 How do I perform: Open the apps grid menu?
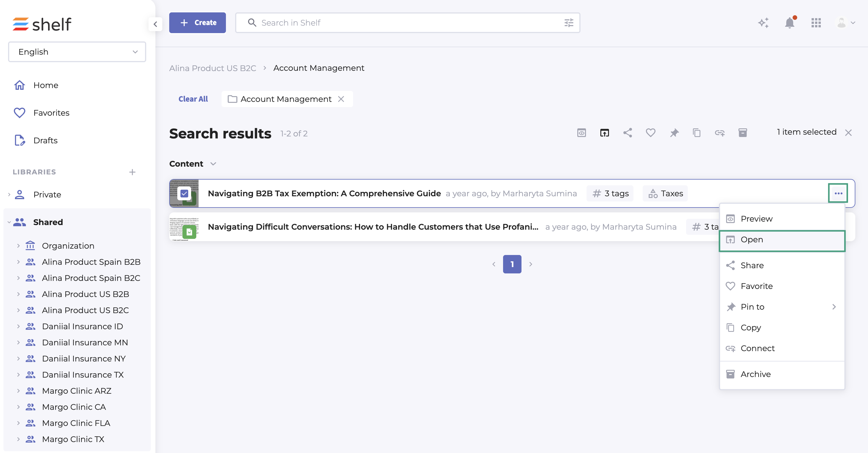click(816, 23)
